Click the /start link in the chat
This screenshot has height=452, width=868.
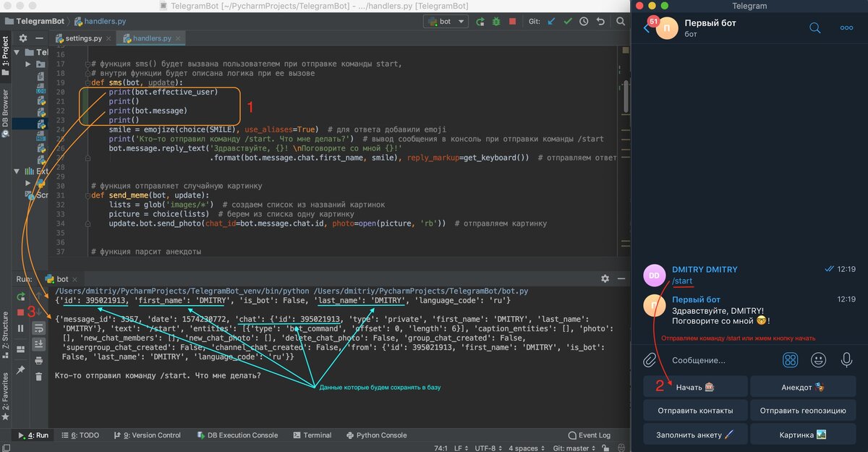(x=684, y=281)
